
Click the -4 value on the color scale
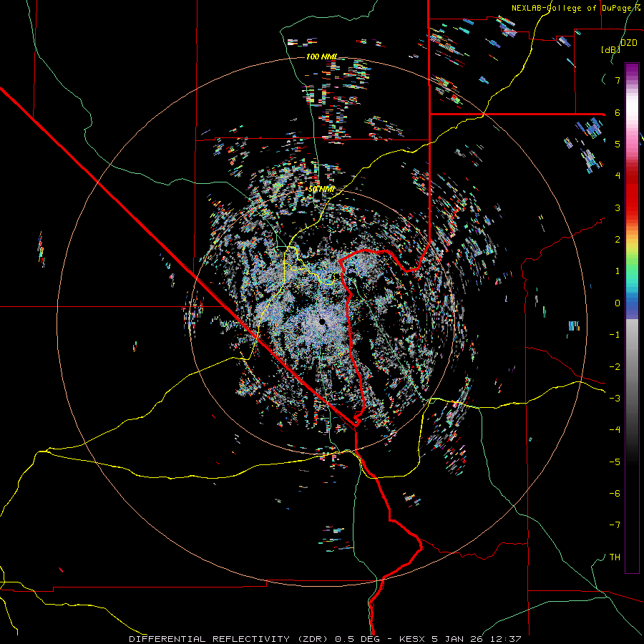[x=615, y=430]
